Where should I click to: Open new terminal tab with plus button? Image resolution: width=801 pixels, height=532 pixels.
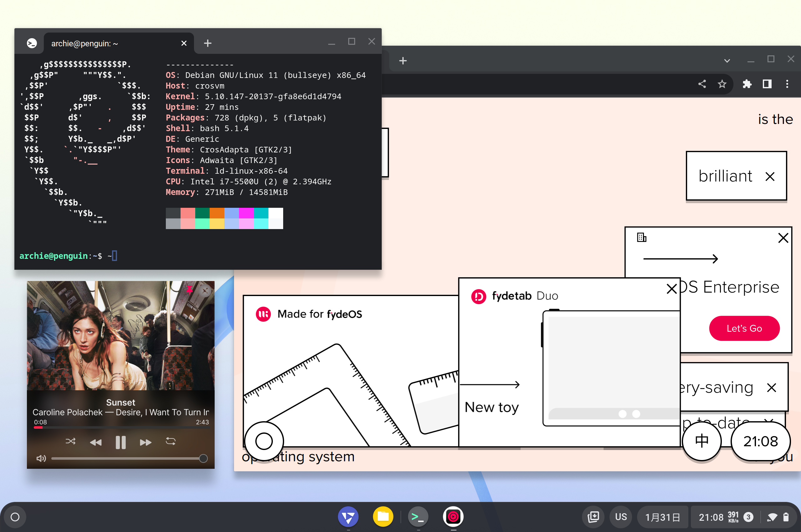[208, 43]
